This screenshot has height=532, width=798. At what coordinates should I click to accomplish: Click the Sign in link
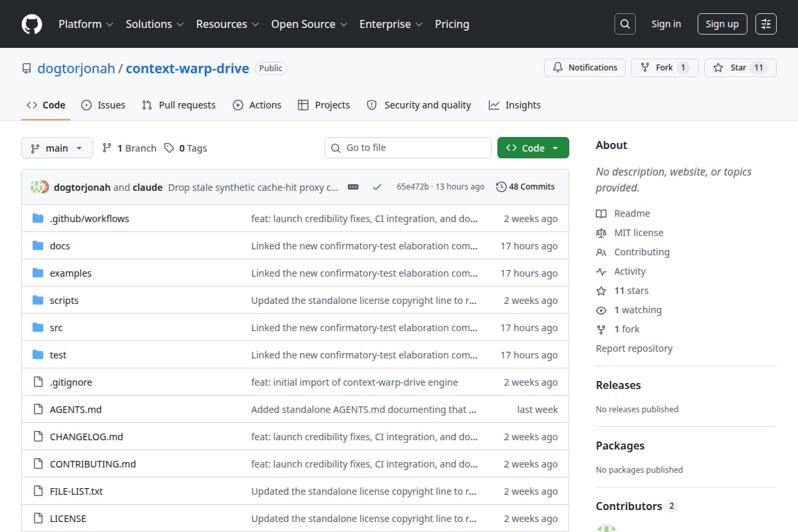pyautogui.click(x=666, y=24)
